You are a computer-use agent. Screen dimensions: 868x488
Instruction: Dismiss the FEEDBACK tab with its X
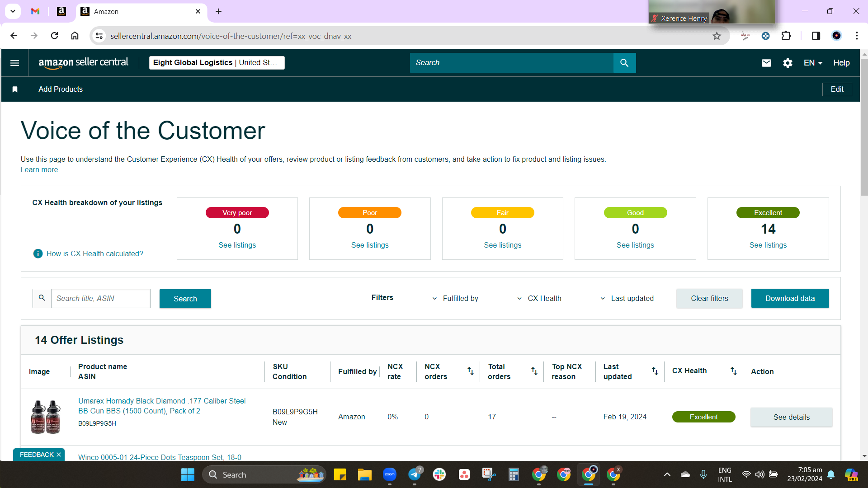[59, 455]
